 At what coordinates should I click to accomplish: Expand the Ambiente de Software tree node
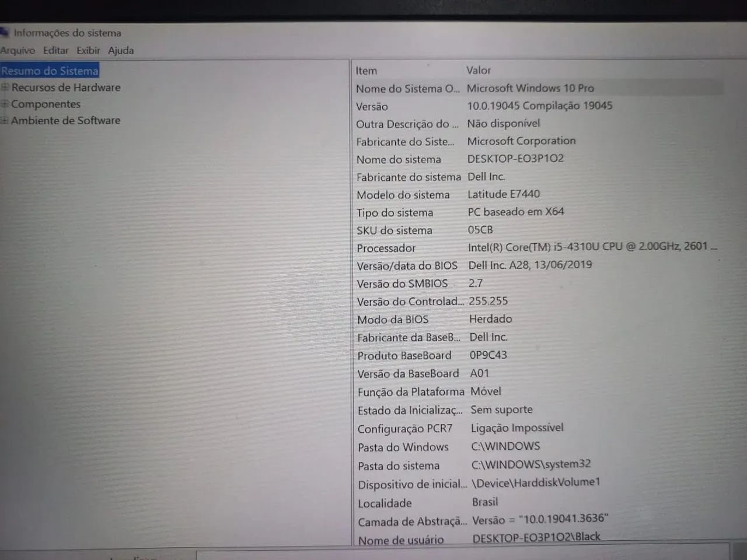pyautogui.click(x=5, y=121)
